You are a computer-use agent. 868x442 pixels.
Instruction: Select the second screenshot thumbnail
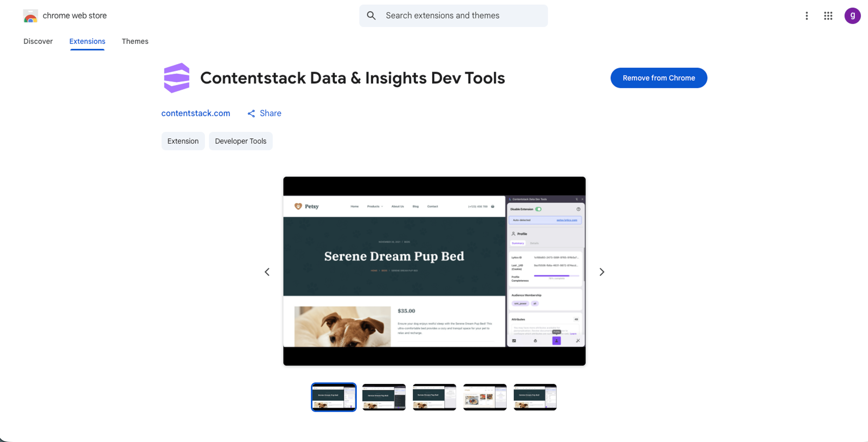click(x=384, y=397)
